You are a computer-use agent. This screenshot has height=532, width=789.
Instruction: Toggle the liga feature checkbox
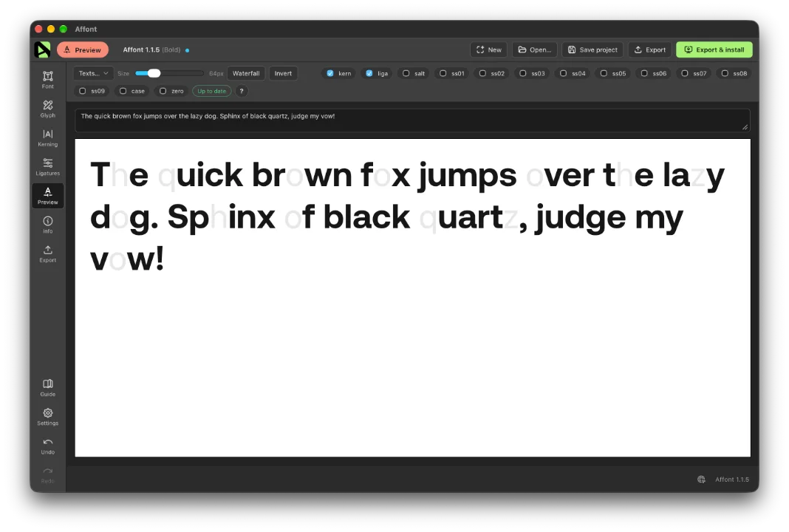pyautogui.click(x=369, y=73)
